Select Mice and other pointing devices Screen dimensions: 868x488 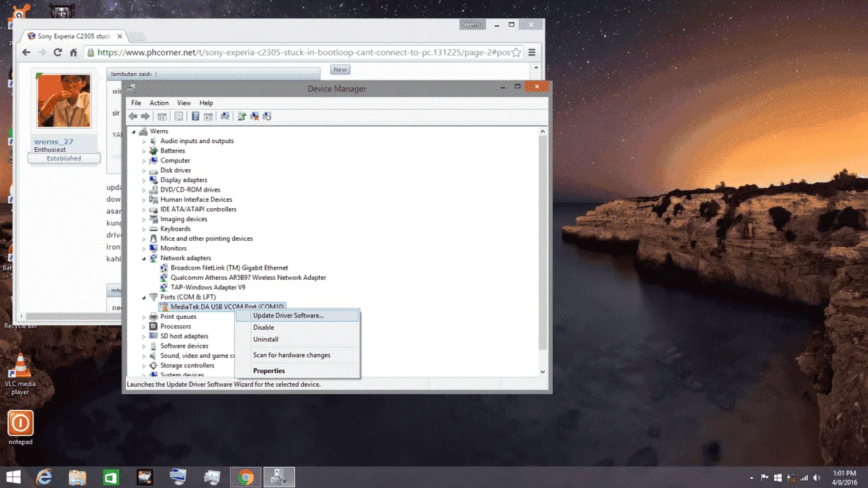point(206,239)
